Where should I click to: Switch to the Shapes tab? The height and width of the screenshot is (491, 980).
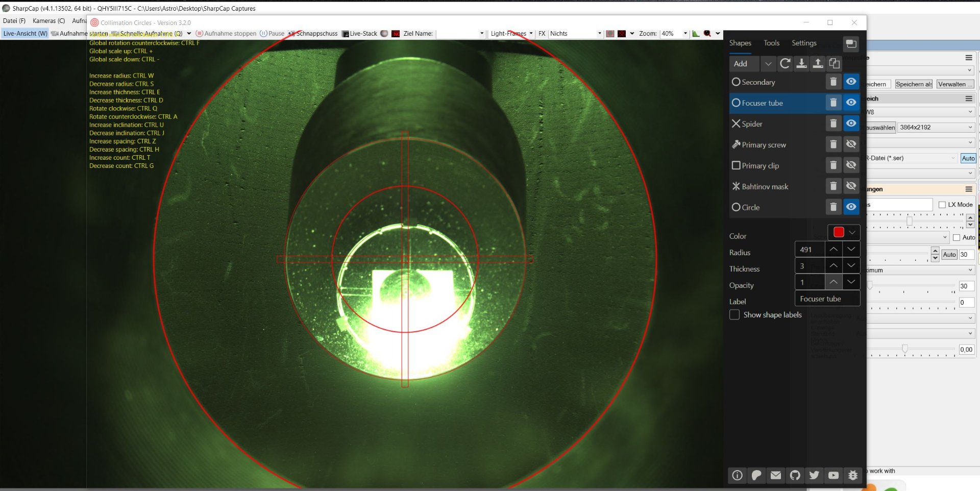coord(740,43)
